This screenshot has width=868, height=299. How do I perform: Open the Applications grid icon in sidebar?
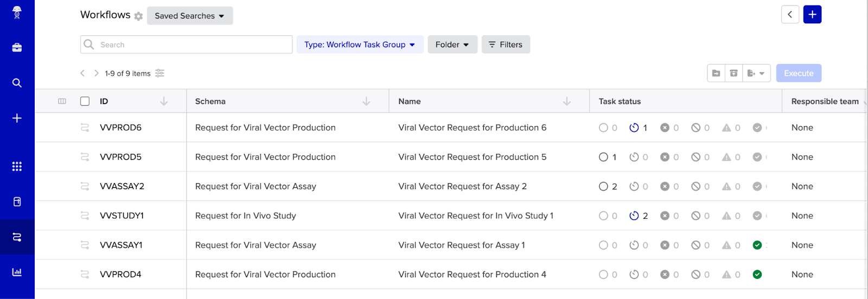(17, 166)
